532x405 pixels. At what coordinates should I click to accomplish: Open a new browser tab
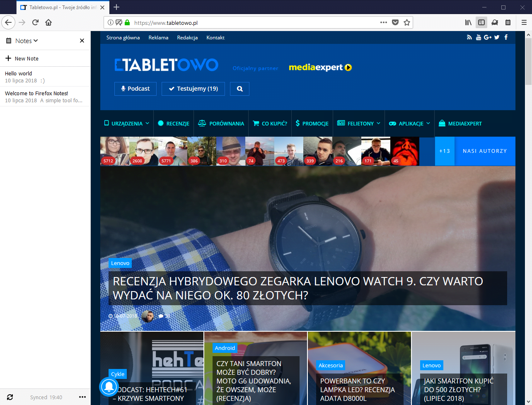pos(116,7)
